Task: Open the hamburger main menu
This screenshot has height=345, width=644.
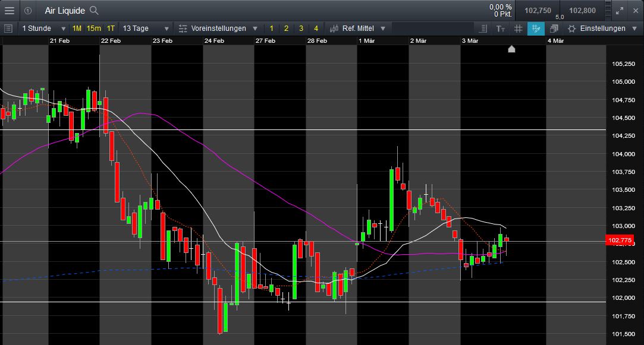Action: tap(10, 10)
